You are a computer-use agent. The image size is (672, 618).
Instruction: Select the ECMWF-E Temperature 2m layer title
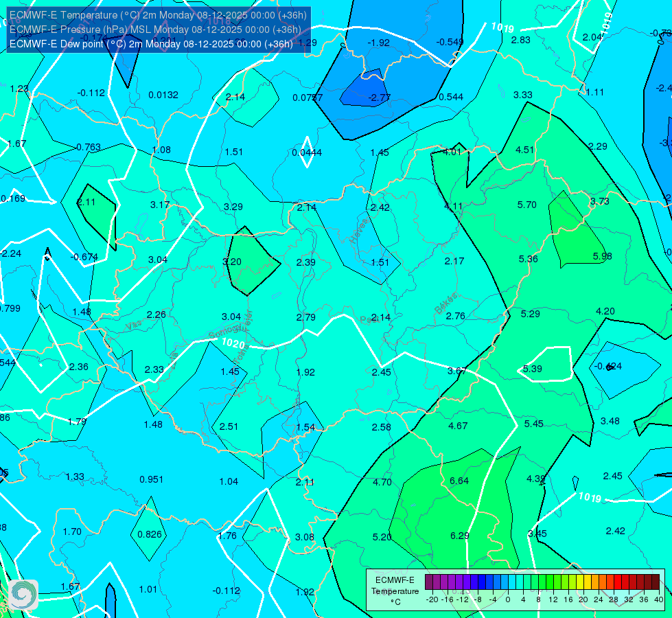click(x=158, y=15)
